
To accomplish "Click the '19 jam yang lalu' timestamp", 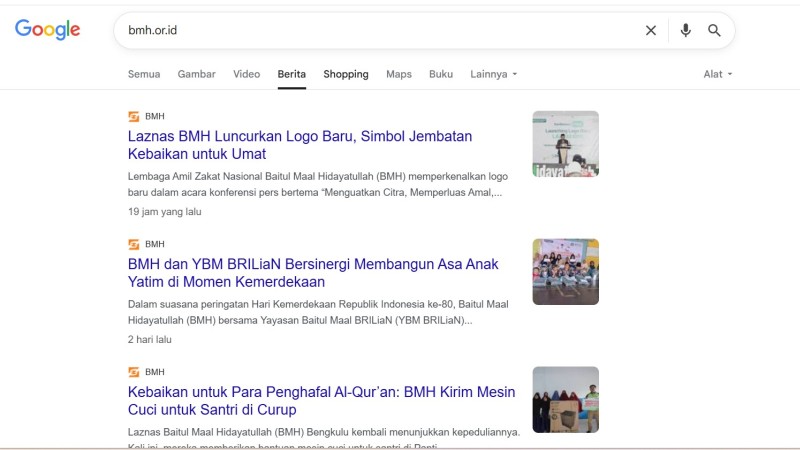I will [x=165, y=212].
